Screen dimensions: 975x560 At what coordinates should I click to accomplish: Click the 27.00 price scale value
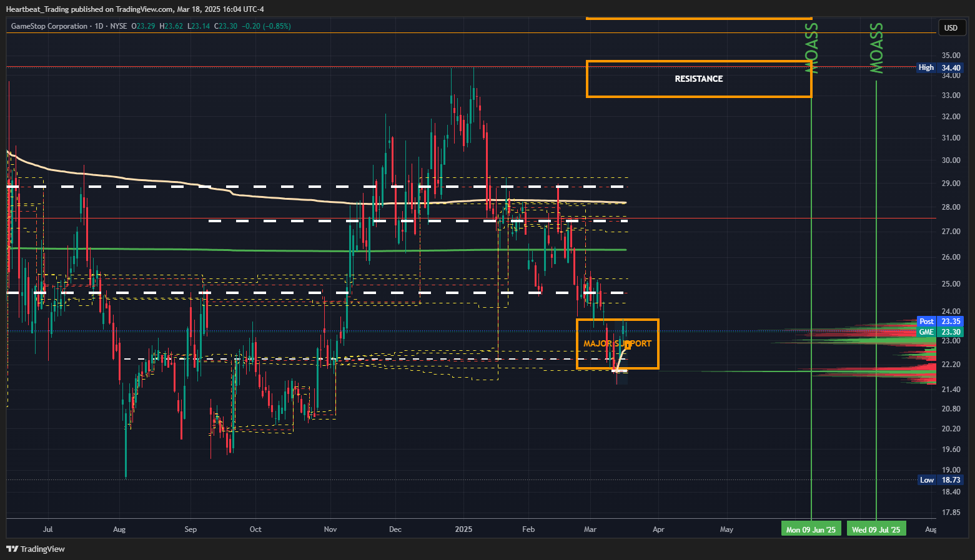click(x=951, y=232)
